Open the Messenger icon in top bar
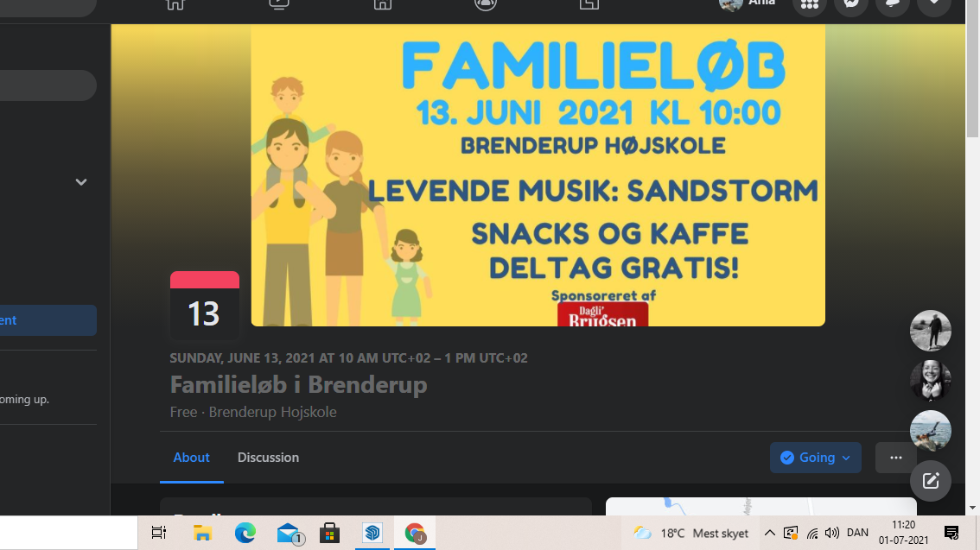Image resolution: width=980 pixels, height=550 pixels. click(x=850, y=3)
